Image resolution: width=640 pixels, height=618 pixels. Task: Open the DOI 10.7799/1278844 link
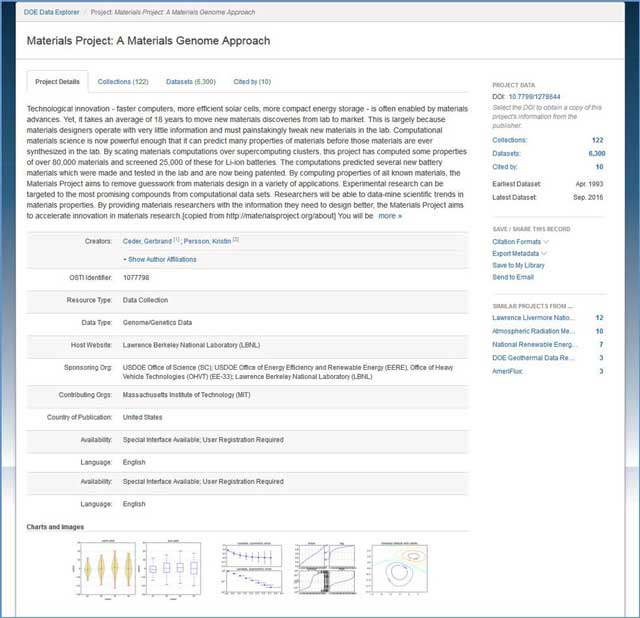click(534, 97)
